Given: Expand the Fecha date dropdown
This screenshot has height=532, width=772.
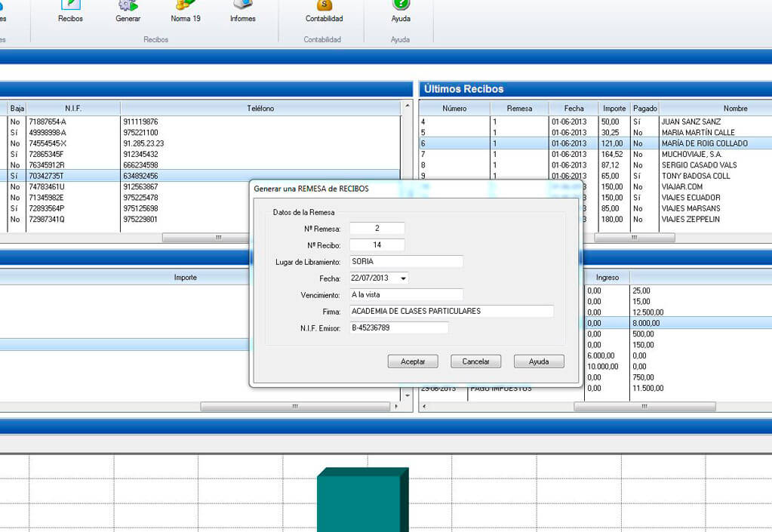Looking at the screenshot, I should click(404, 278).
